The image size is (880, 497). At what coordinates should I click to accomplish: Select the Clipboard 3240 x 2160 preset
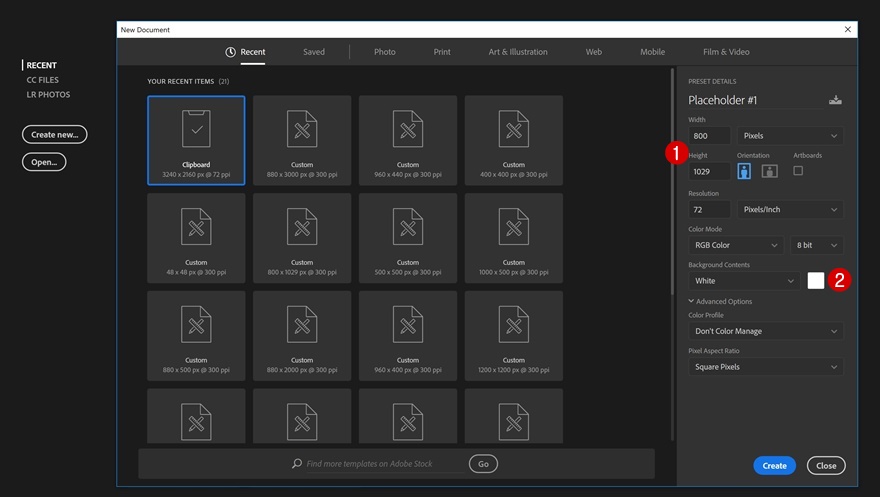click(x=196, y=140)
